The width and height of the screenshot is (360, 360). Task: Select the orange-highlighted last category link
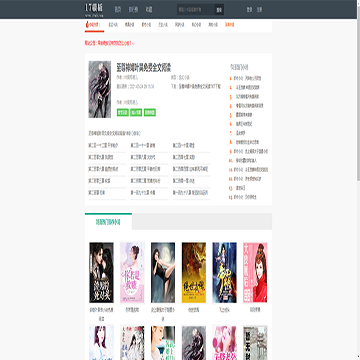click(x=230, y=24)
